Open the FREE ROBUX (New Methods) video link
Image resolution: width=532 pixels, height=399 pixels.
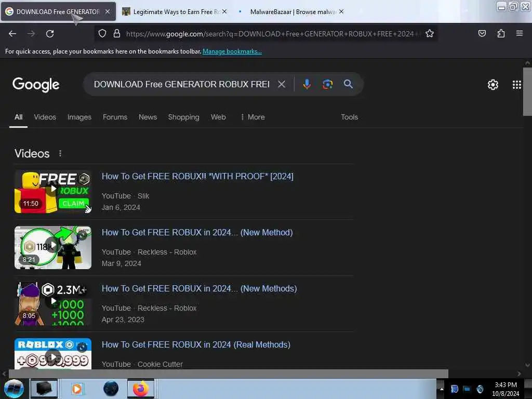click(199, 288)
